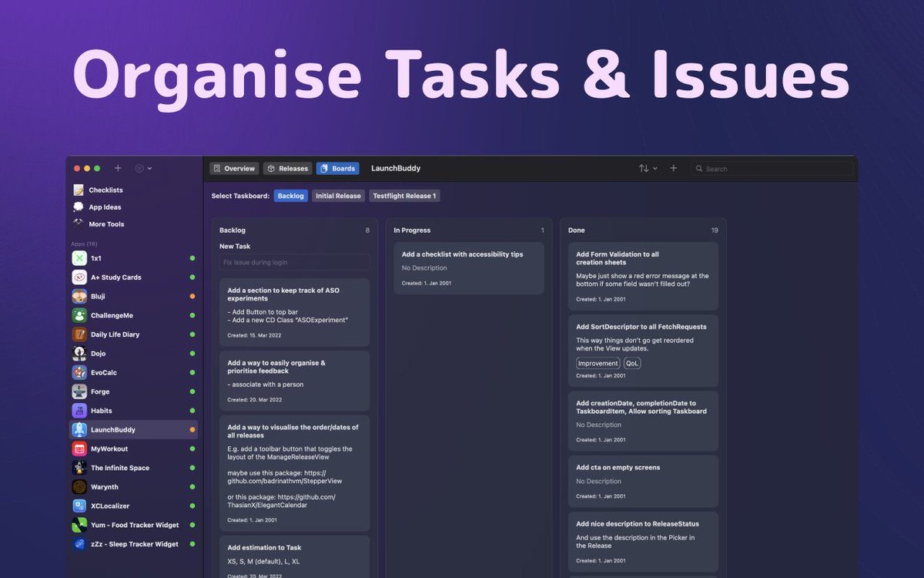Open the sort options icon in the toolbar
Screen dimensions: 924x578
(x=645, y=168)
